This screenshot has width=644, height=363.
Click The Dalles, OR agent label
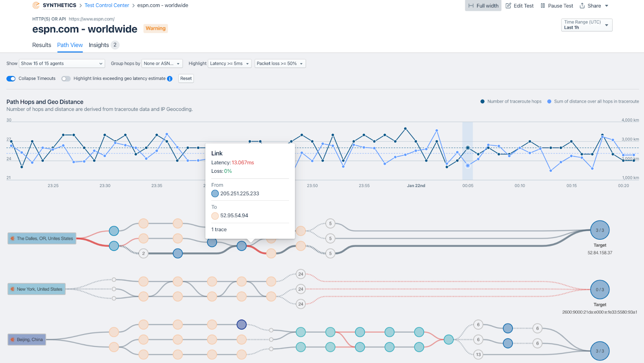click(42, 238)
